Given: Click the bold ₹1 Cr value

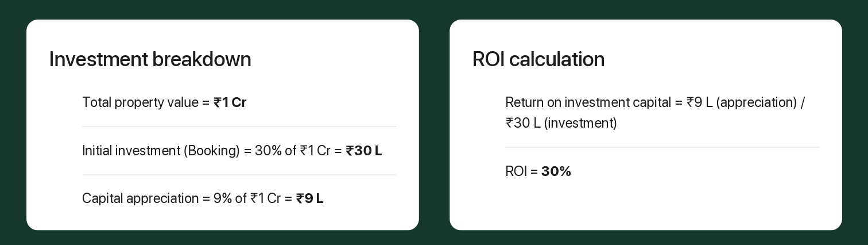Looking at the screenshot, I should point(230,102).
